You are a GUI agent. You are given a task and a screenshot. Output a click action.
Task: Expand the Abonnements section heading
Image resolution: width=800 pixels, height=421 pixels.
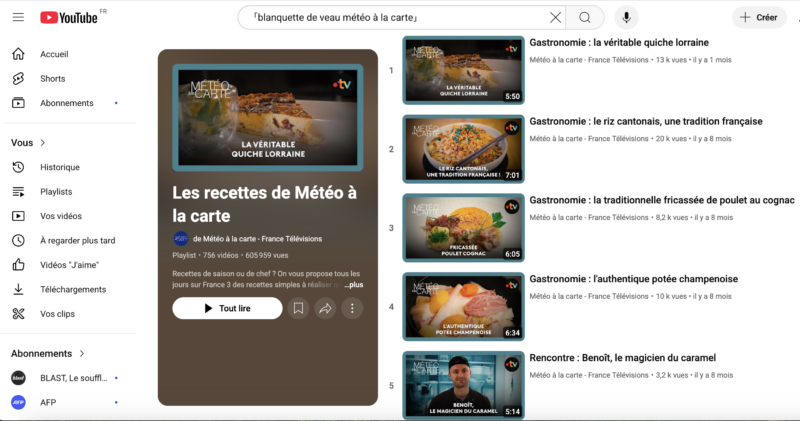[x=48, y=353]
